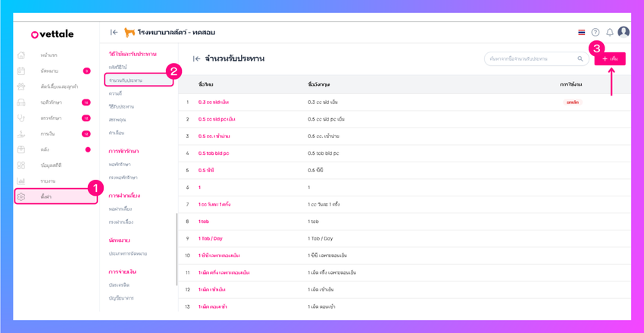The image size is (644, 333).
Task: Open the "1 Tab / Day" dosage link
Action: (x=211, y=238)
